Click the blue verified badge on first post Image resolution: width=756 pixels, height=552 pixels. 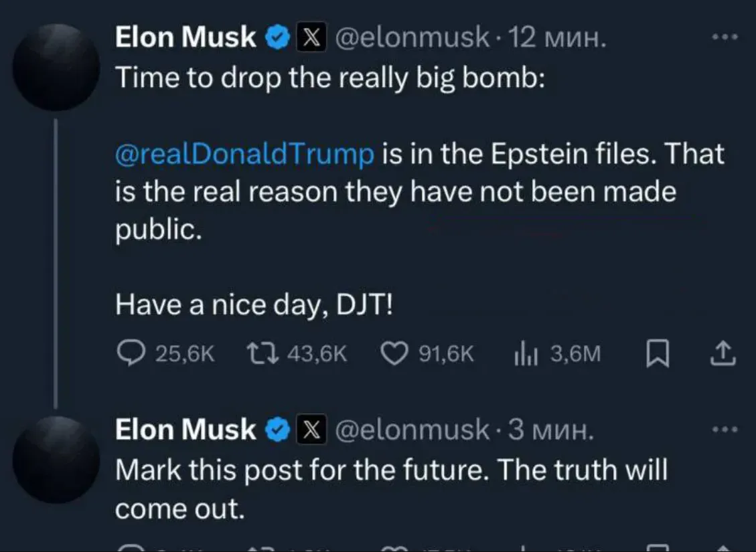(277, 37)
